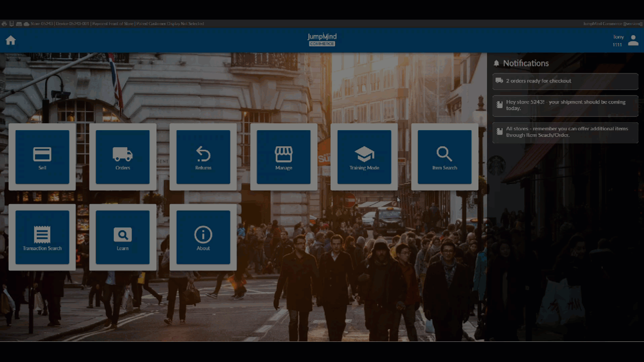Open the Manage store tile
Screen dimensions: 644x362
(284, 157)
